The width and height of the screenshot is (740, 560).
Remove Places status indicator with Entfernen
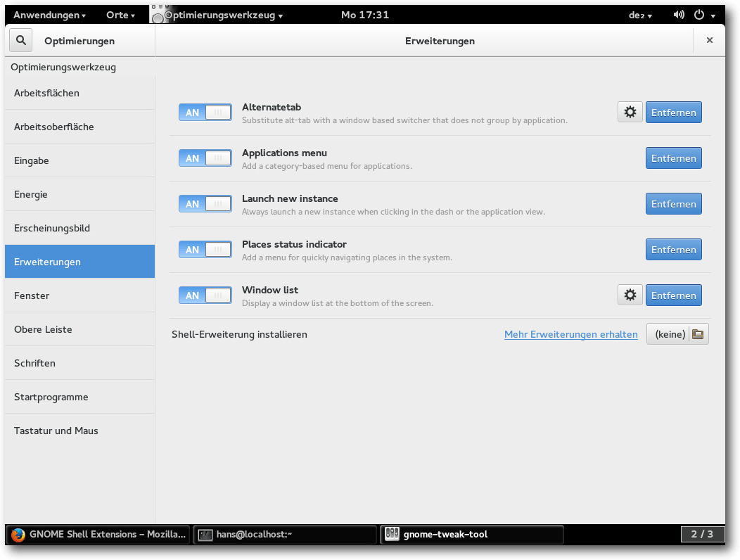(x=673, y=250)
